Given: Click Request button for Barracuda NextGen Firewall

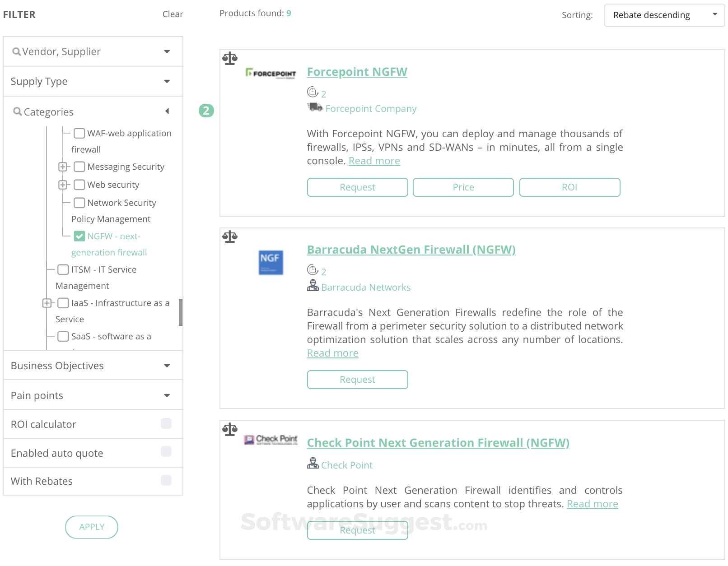Looking at the screenshot, I should (x=358, y=380).
